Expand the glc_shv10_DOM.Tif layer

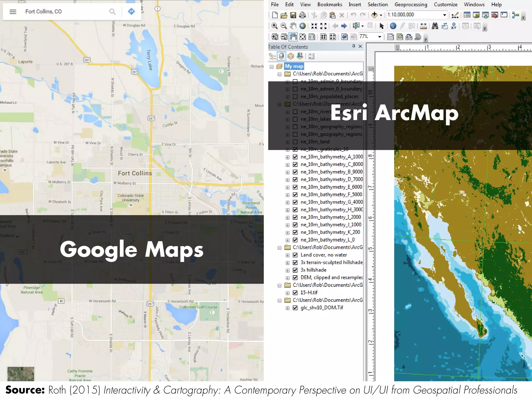point(288,308)
